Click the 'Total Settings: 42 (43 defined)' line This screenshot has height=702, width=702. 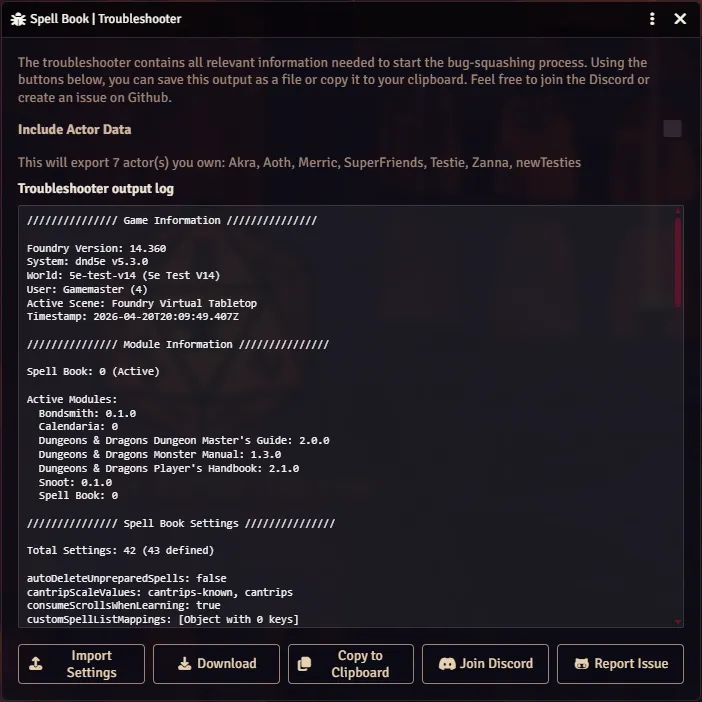click(x=120, y=550)
